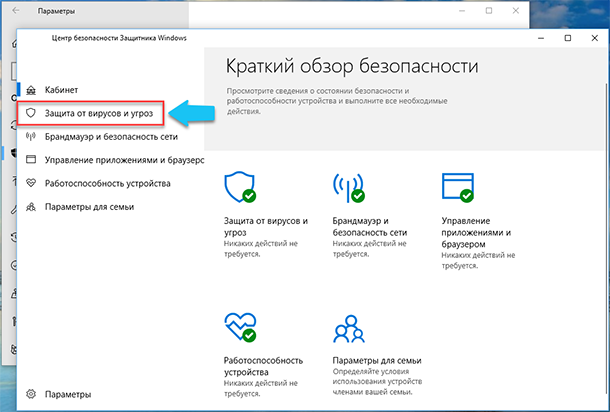This screenshot has height=412, width=610.
Task: Click the Центр безопасности Защитника Windows title
Action: pos(119,38)
